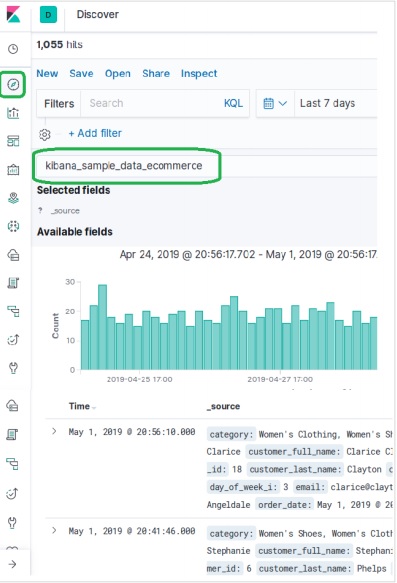Click the Inspect menu item
Screen dimensions: 397x583
click(x=199, y=74)
